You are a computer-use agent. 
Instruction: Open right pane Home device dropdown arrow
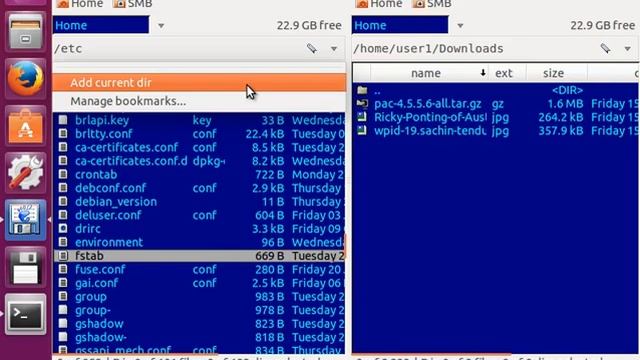(460, 26)
